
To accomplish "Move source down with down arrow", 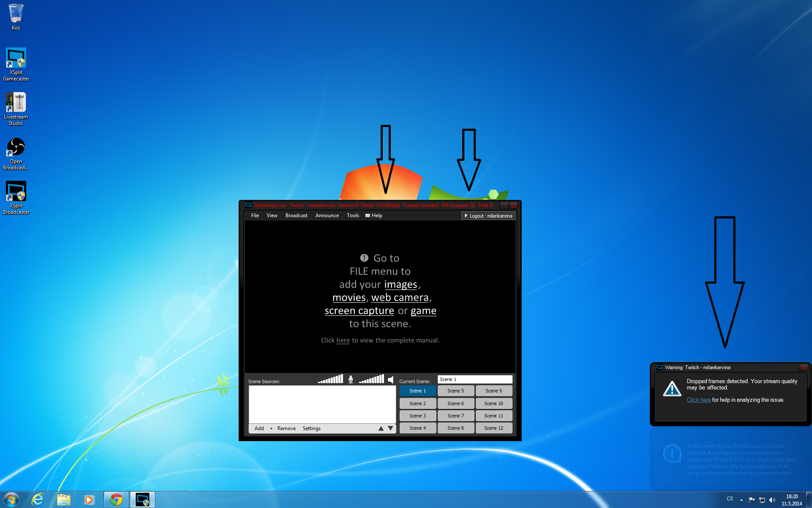I will (390, 428).
